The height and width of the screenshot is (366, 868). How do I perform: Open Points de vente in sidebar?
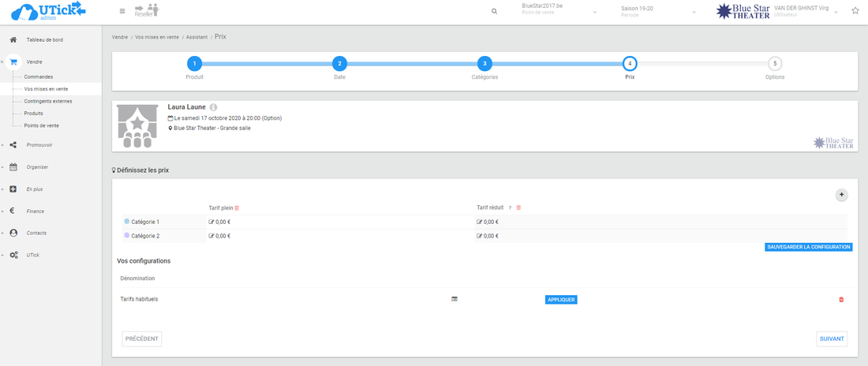tap(41, 125)
